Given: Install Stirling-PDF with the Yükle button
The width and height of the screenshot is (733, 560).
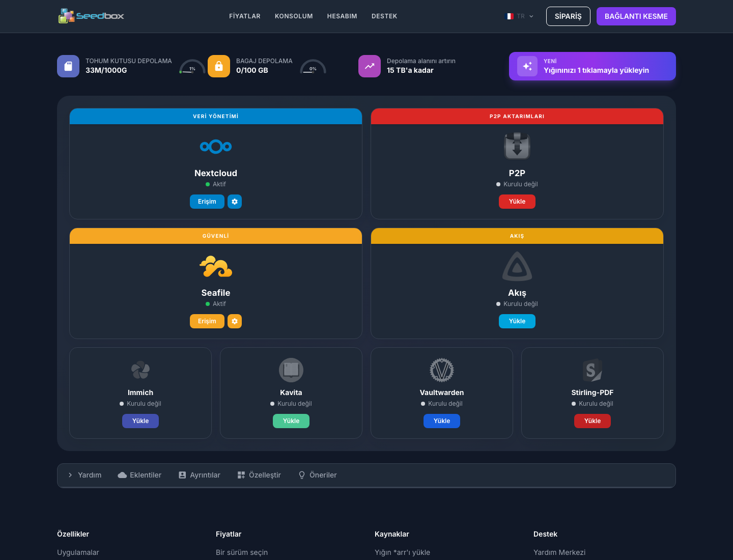Looking at the screenshot, I should pyautogui.click(x=593, y=421).
